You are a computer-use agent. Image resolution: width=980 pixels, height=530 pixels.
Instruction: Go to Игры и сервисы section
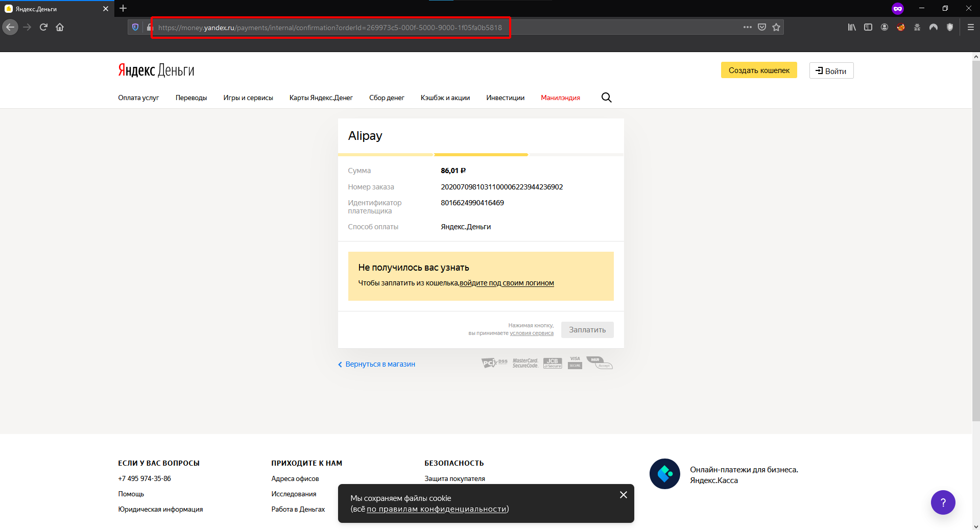click(x=248, y=98)
